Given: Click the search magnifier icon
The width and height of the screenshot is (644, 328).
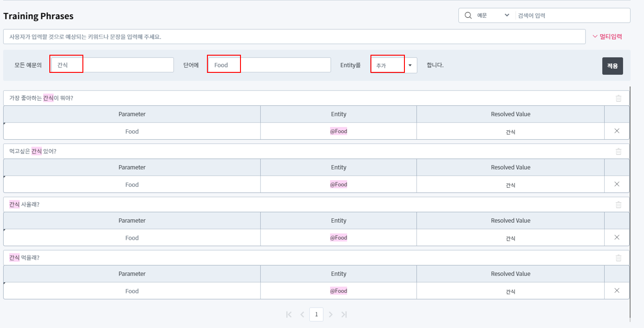Looking at the screenshot, I should 468,15.
